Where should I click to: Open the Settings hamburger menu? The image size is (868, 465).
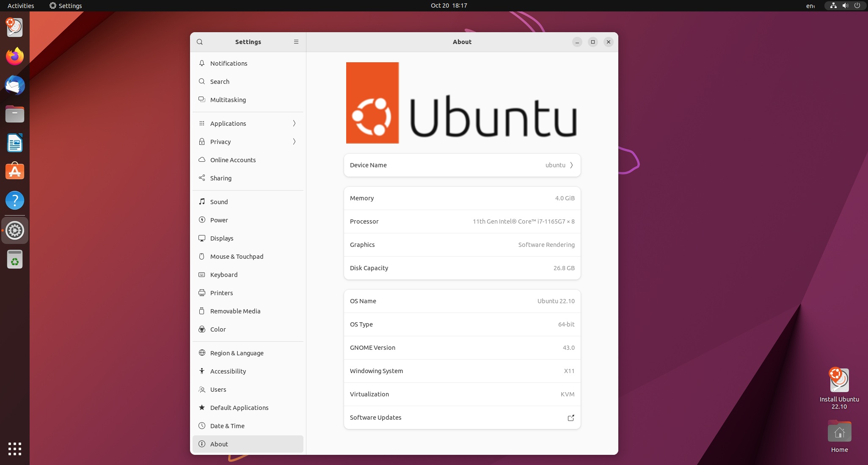(x=296, y=42)
